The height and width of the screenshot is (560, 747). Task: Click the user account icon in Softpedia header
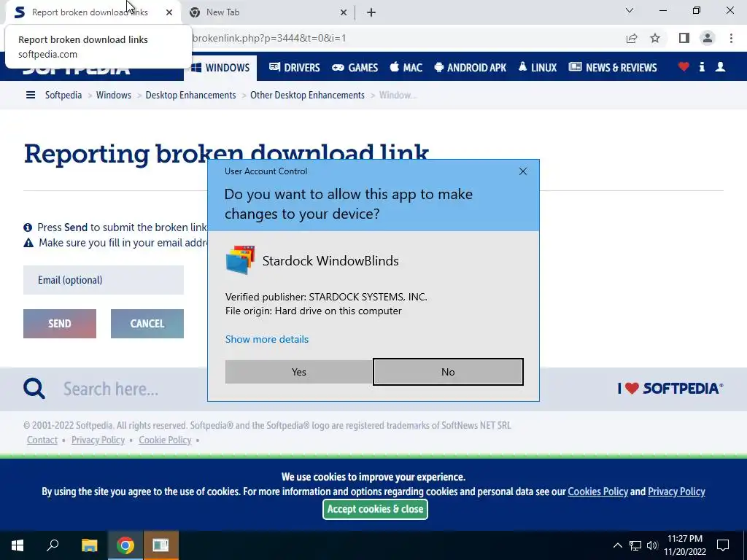point(720,66)
